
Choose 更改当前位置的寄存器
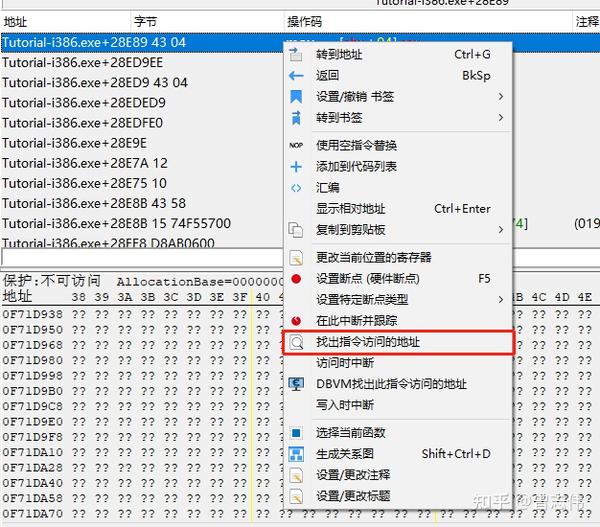pos(398,258)
